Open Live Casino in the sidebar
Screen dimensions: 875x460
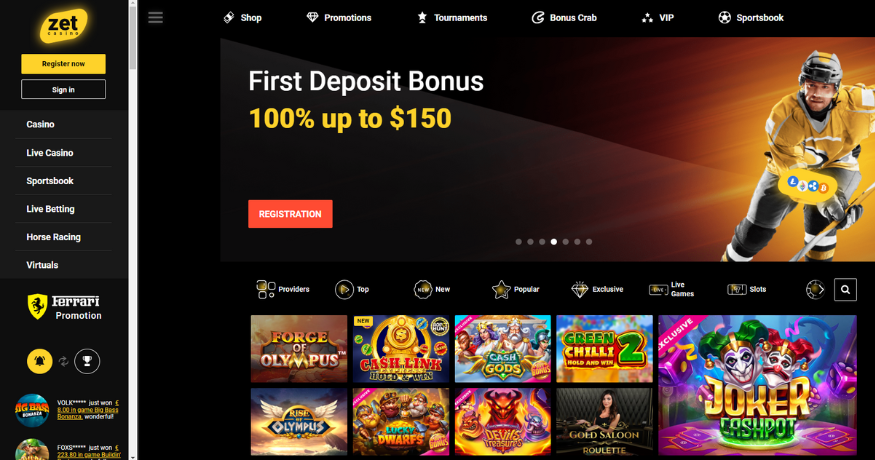tap(50, 152)
